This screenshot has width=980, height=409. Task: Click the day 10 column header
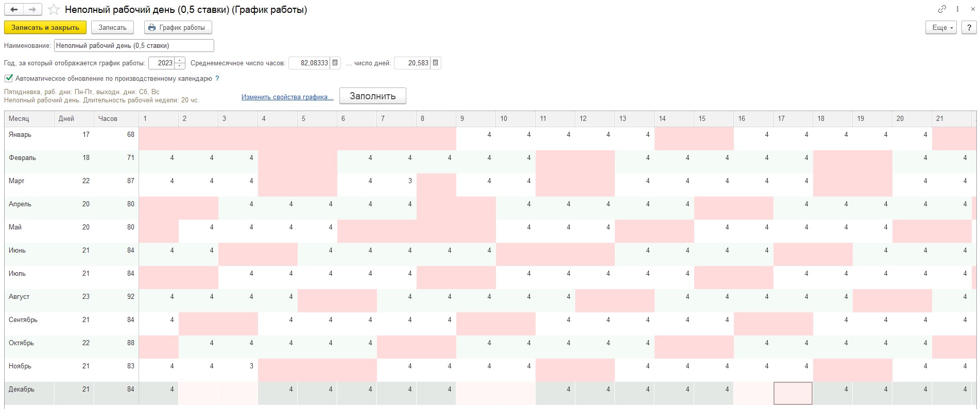coord(515,119)
